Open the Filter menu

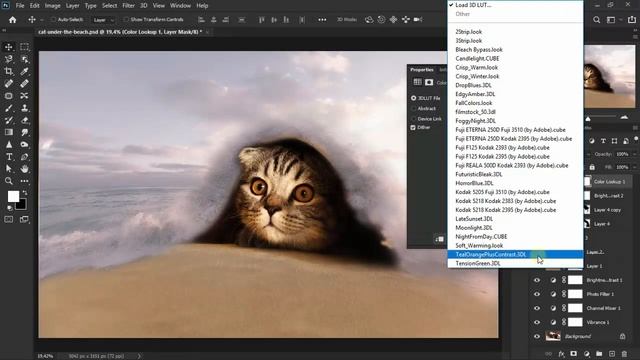(x=128, y=6)
